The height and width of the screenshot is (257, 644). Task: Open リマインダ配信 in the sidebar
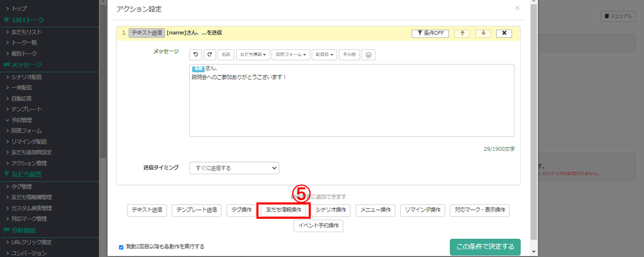[29, 142]
